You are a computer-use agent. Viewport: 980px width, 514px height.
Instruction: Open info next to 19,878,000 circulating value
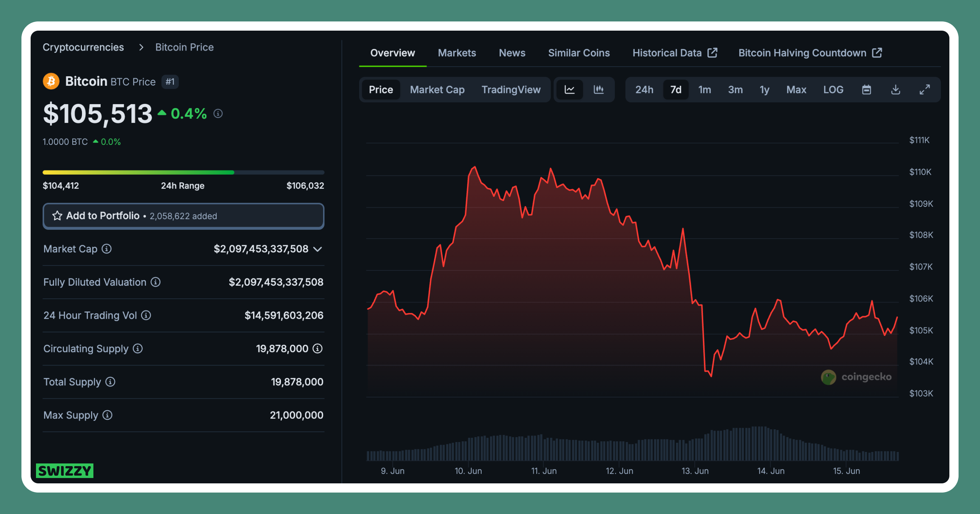[x=317, y=349]
